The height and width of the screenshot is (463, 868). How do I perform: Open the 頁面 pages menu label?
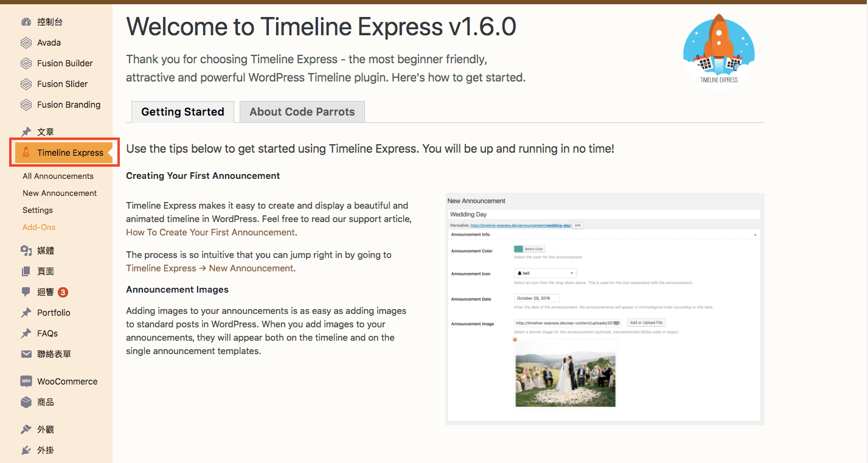(46, 271)
